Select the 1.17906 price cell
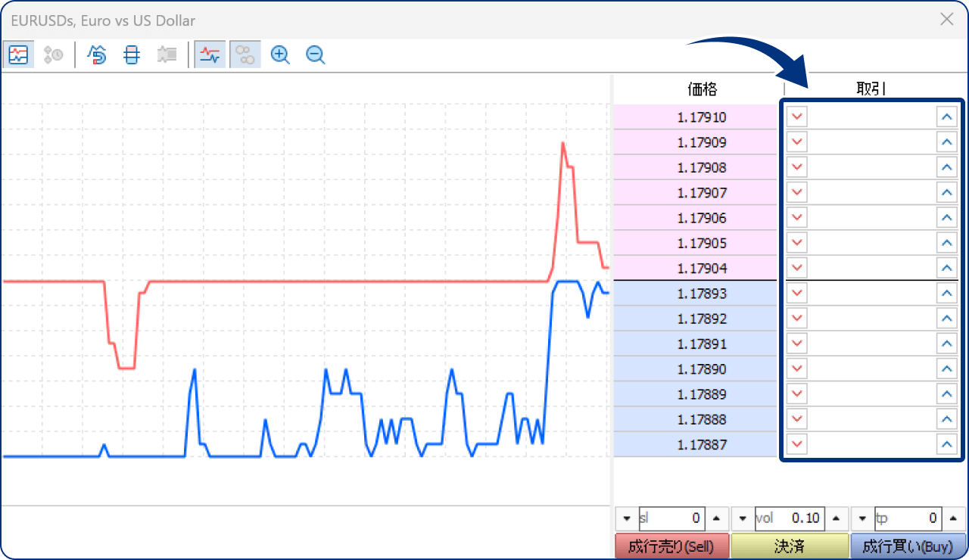969x560 pixels. [x=695, y=218]
